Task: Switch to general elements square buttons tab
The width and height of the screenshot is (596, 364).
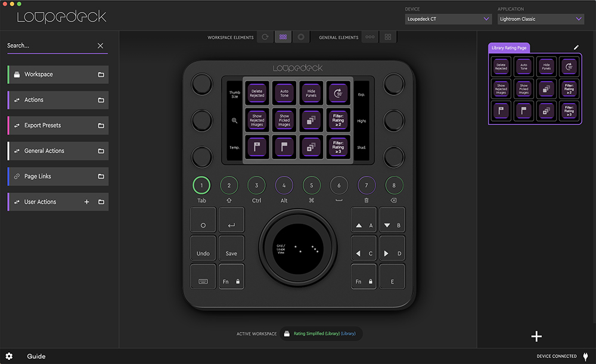Action: tap(388, 37)
